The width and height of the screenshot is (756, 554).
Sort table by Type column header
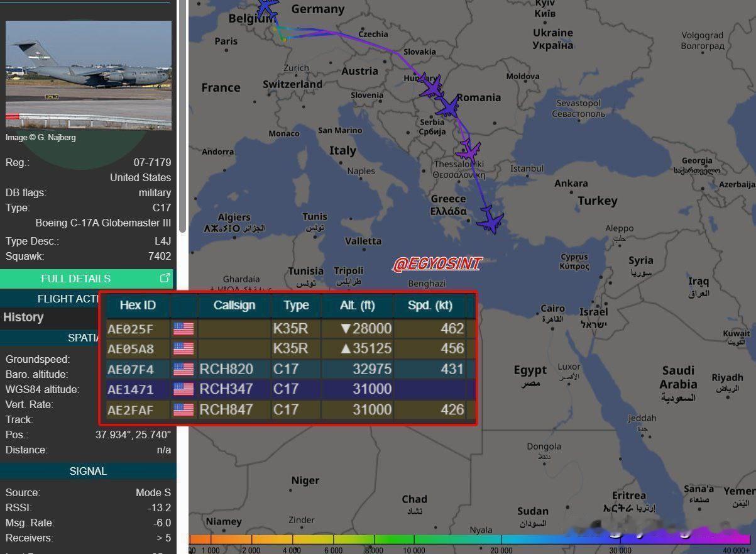tap(296, 305)
